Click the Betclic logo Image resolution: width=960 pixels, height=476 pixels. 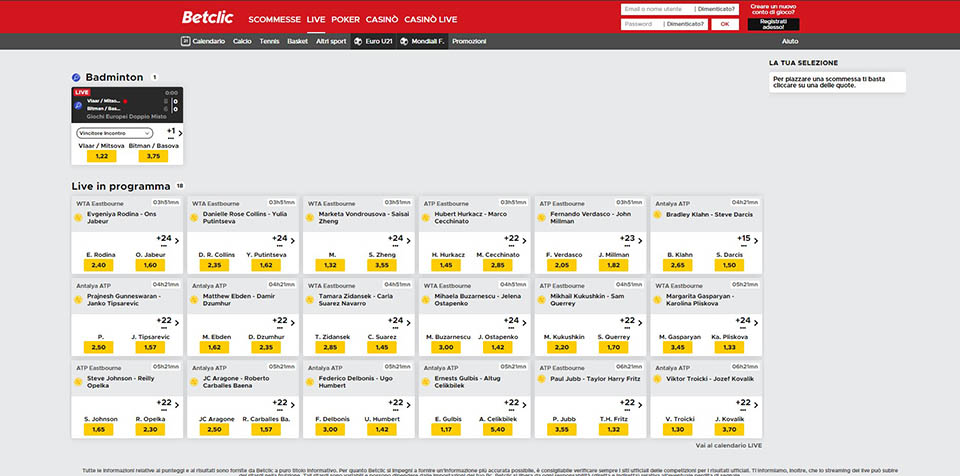click(x=208, y=18)
